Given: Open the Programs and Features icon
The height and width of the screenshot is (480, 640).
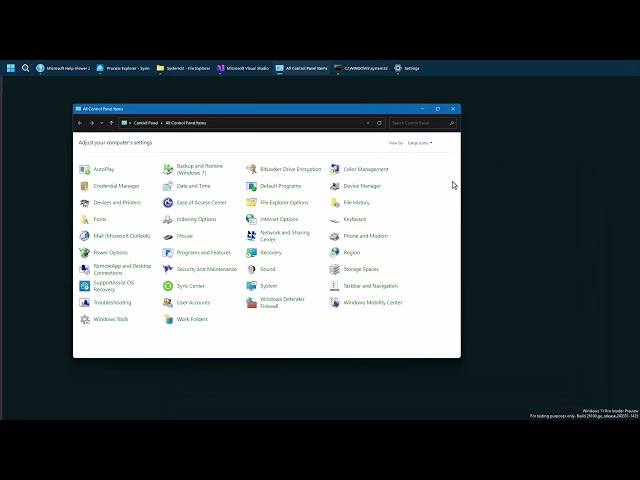Looking at the screenshot, I should pyautogui.click(x=168, y=253).
